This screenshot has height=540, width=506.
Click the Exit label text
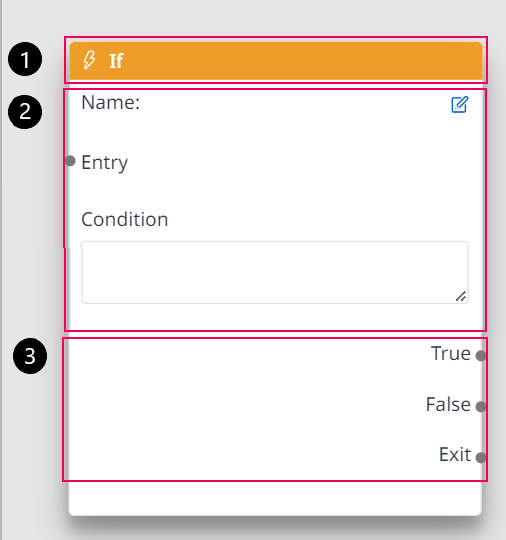tap(455, 455)
